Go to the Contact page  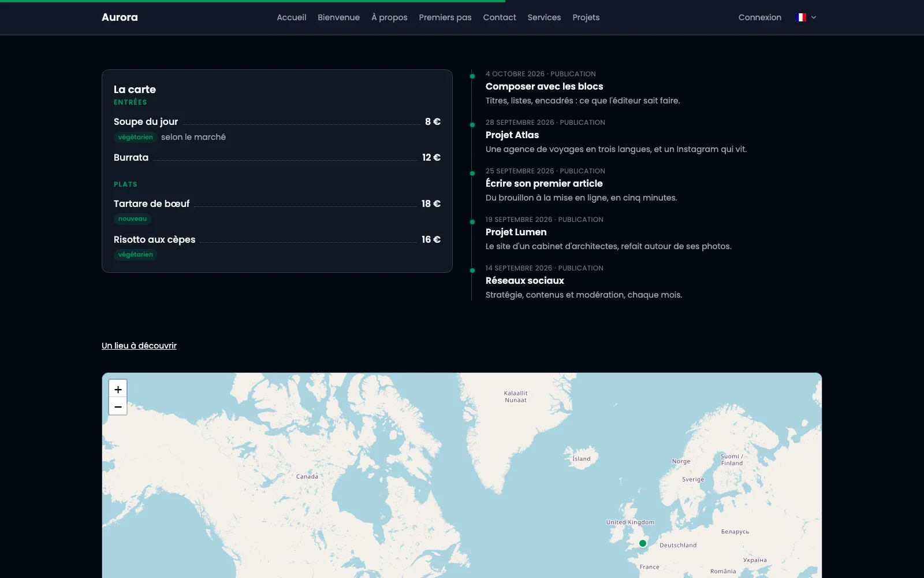tap(500, 17)
